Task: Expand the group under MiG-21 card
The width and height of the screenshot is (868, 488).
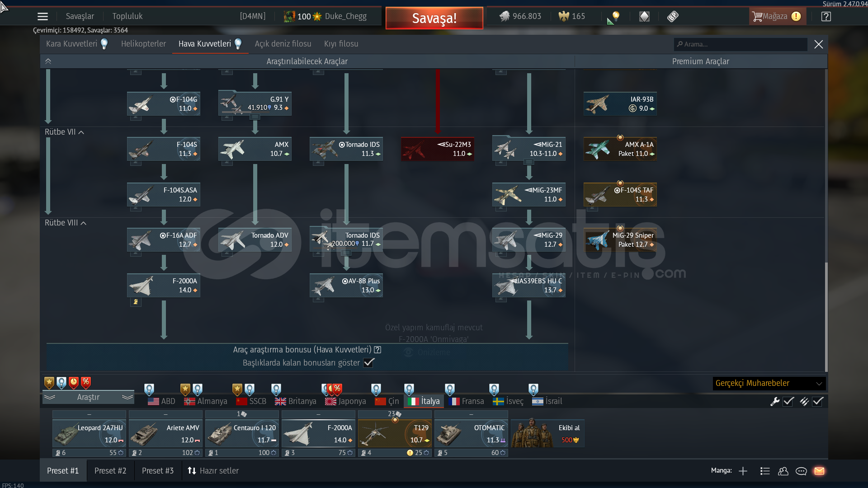Action: coord(529,163)
